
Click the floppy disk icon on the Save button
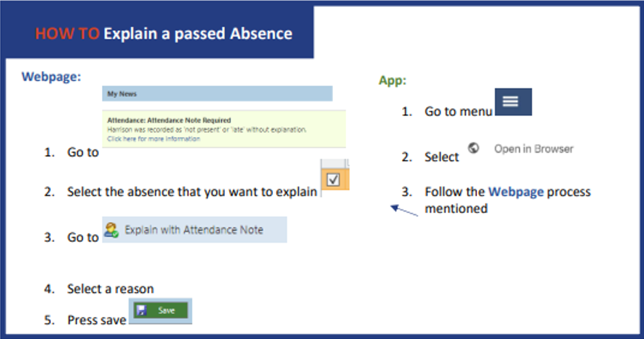pyautogui.click(x=141, y=311)
